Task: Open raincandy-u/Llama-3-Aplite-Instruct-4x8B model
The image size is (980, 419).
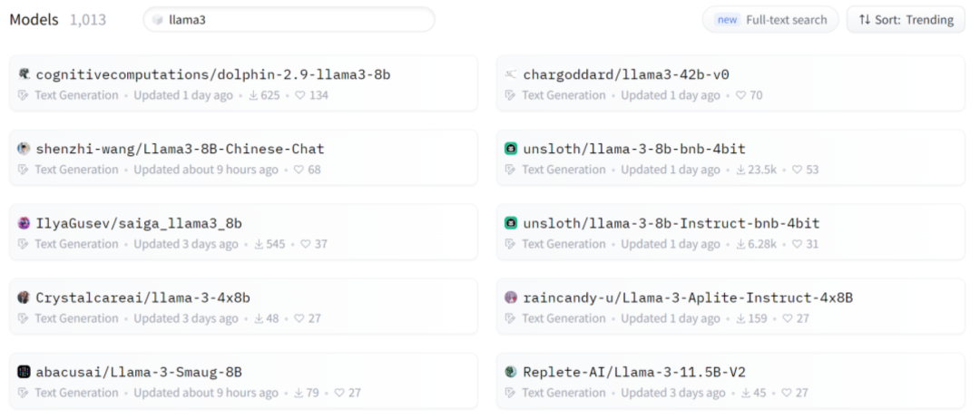Action: tap(730, 306)
